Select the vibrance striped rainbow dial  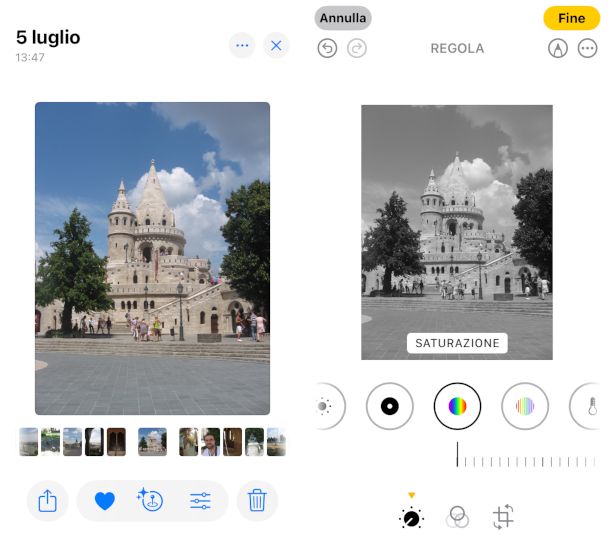coord(525,406)
